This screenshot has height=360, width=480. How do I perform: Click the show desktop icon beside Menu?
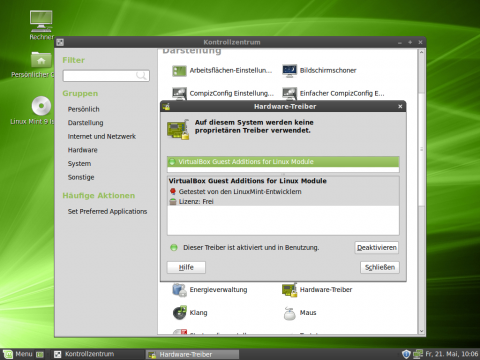tap(40, 354)
